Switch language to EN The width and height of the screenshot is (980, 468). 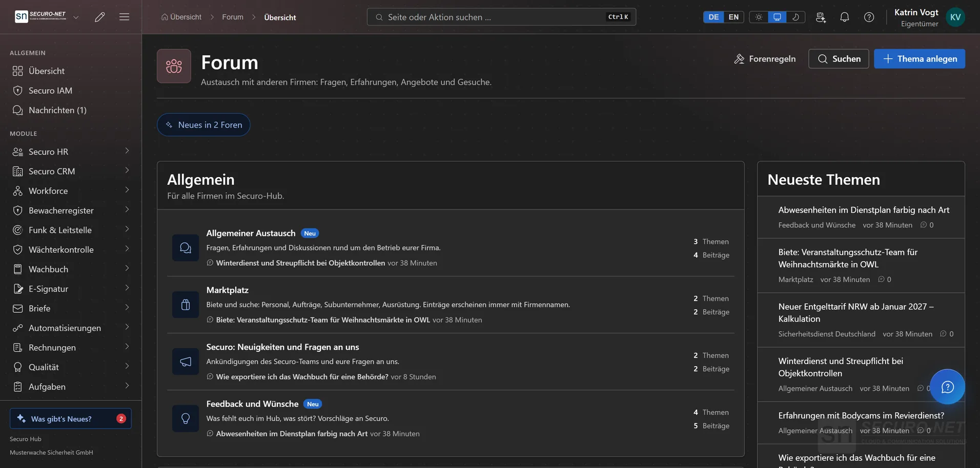click(733, 17)
